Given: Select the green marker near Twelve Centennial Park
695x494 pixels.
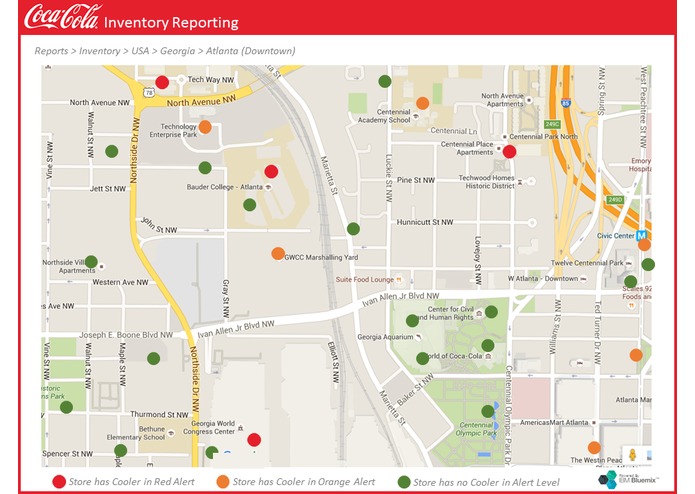Looking at the screenshot, I should click(648, 265).
